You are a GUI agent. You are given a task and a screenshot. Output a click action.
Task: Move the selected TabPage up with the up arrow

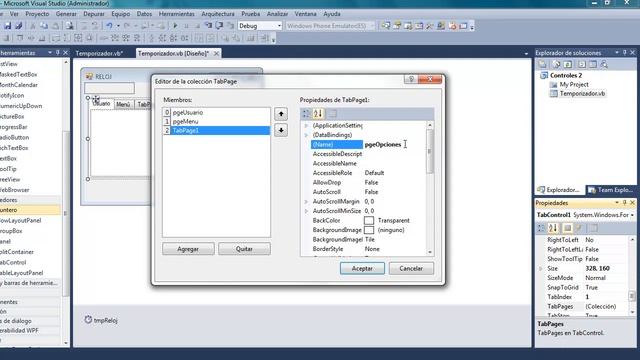[281, 114]
